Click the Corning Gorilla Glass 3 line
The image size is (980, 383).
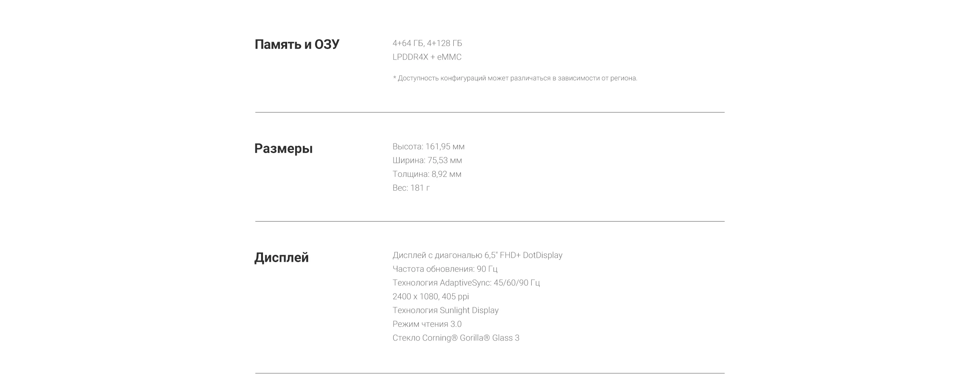click(x=456, y=338)
